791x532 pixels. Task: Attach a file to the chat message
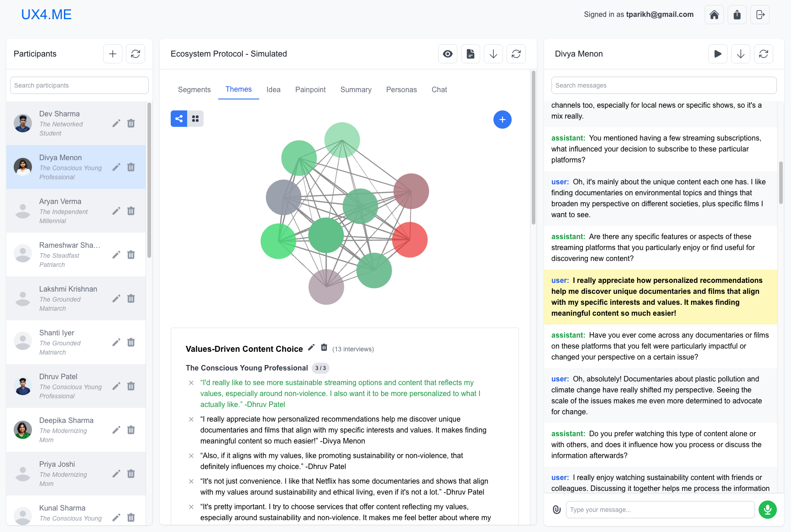(557, 509)
